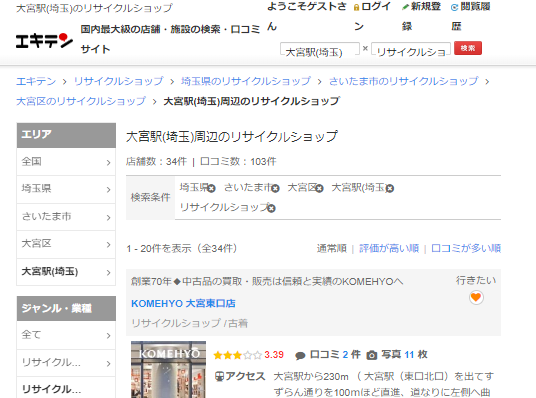Image resolution: width=536 pixels, height=398 pixels.
Task: Remove the リサイクルショップ search condition
Action: pos(271,208)
